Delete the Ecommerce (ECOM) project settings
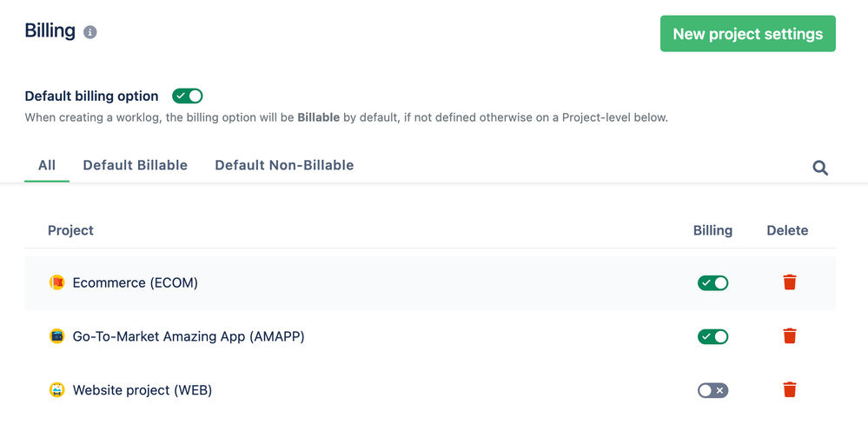This screenshot has width=868, height=425. [790, 282]
